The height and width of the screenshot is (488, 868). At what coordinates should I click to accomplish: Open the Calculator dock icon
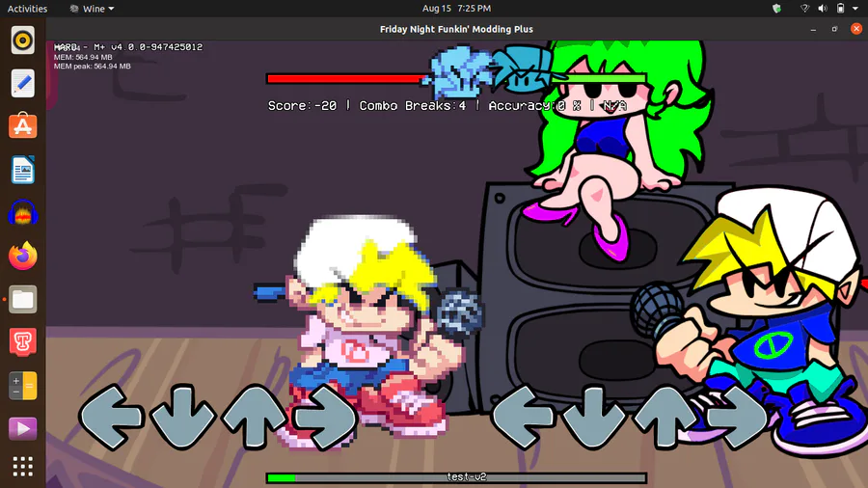[23, 386]
